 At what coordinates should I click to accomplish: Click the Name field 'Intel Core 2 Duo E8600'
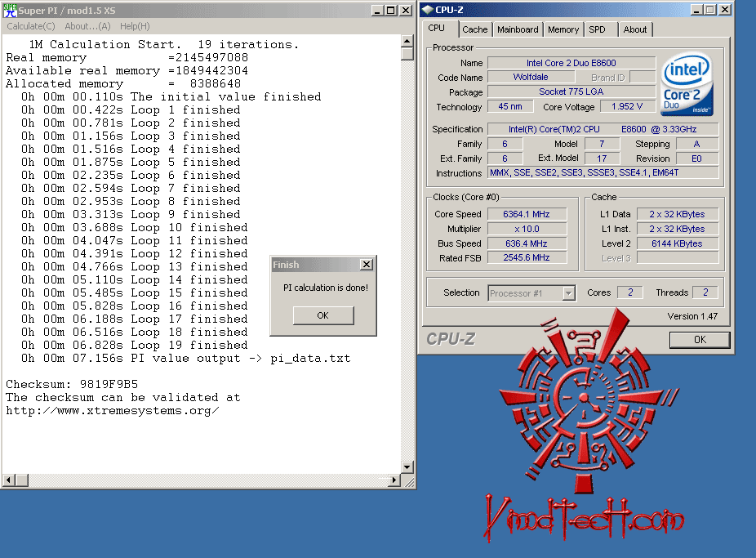click(x=571, y=63)
